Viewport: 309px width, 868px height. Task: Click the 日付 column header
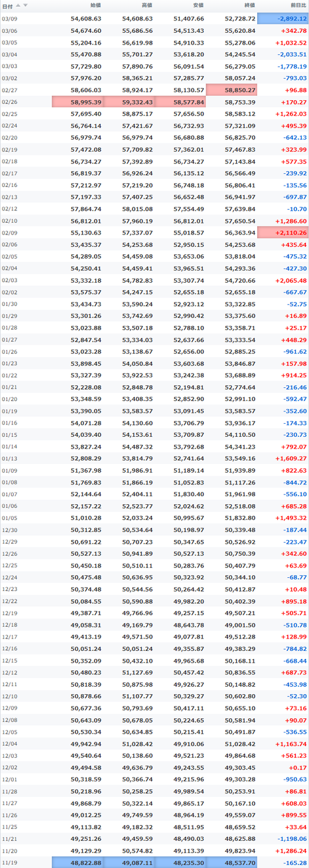7,5
